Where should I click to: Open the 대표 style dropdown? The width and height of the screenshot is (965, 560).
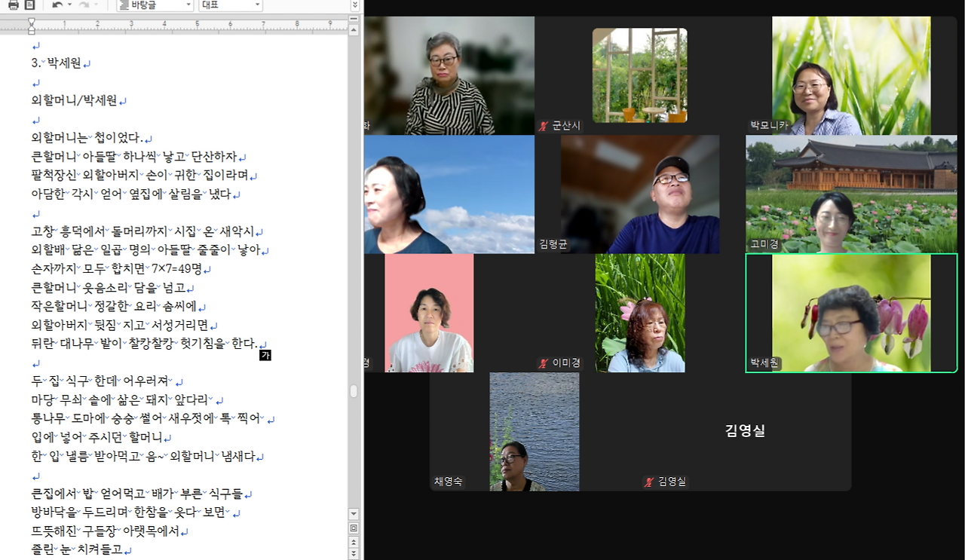256,5
